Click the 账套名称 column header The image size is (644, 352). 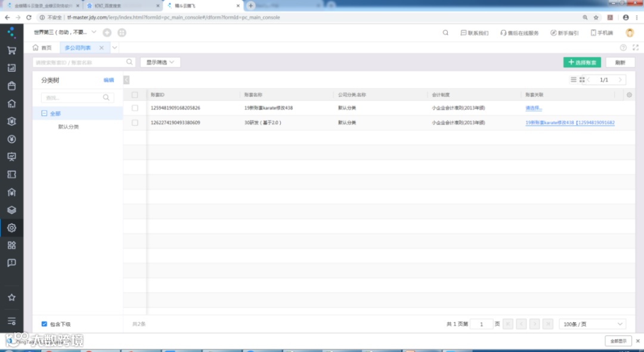(253, 95)
